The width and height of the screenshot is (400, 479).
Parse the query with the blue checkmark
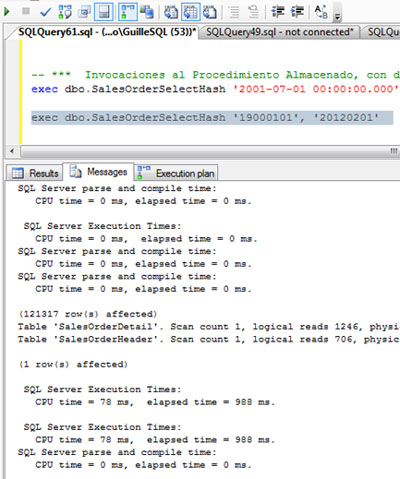point(45,12)
